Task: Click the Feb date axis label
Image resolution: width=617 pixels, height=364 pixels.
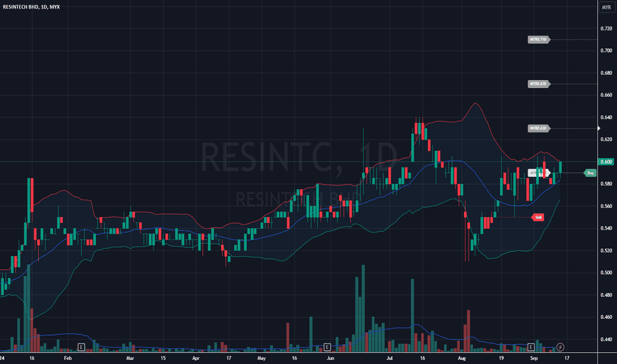Action: click(x=68, y=358)
